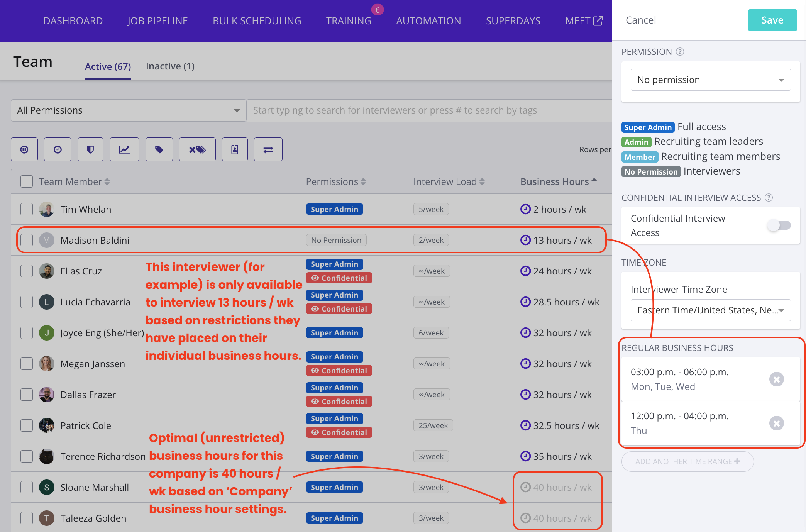This screenshot has width=806, height=532.
Task: Click the pause icon toolbar button
Action: (24, 149)
